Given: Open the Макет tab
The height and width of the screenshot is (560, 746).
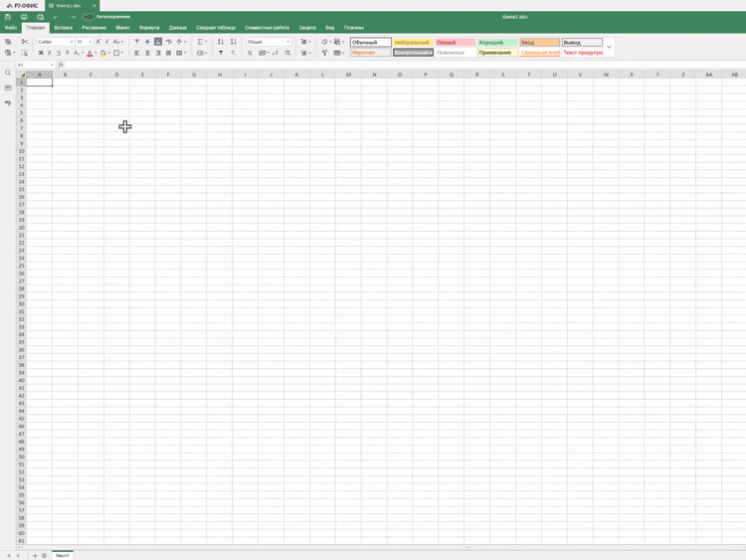Looking at the screenshot, I should pos(122,28).
